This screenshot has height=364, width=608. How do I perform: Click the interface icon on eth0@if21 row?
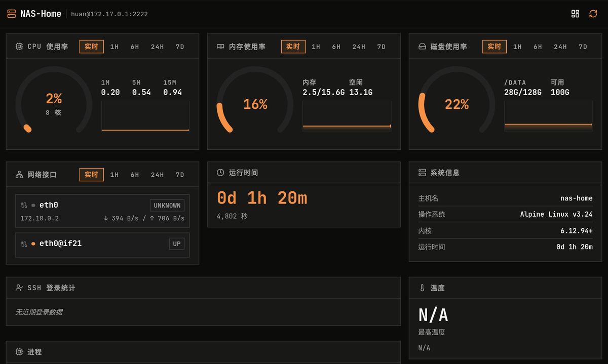pos(24,244)
